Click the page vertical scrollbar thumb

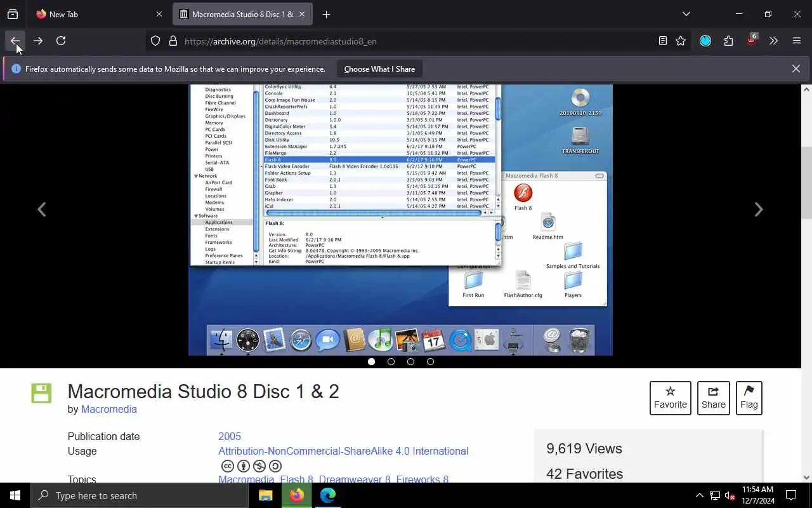(806, 183)
